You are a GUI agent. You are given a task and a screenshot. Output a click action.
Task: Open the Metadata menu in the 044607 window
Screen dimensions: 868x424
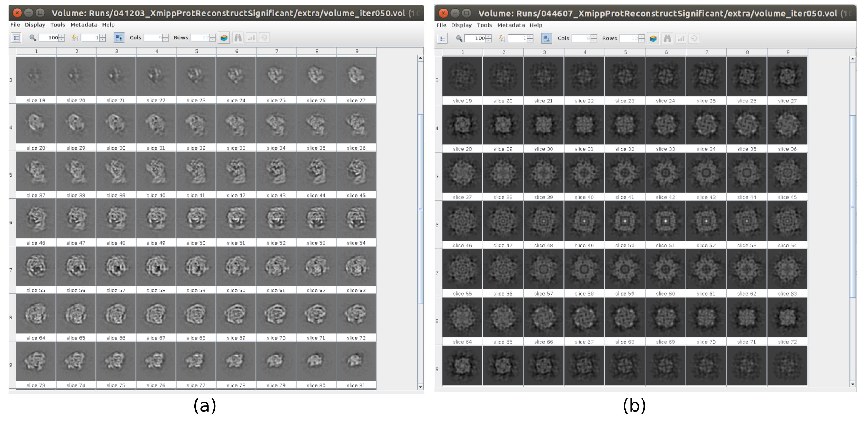[511, 25]
